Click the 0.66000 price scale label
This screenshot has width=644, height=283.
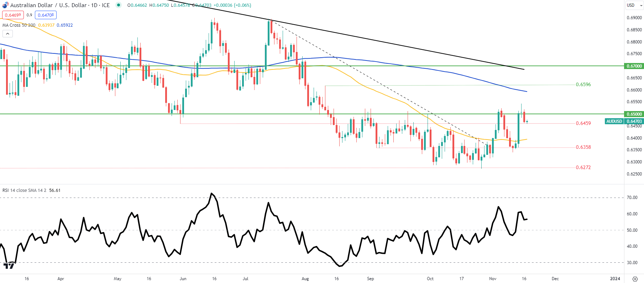point(634,90)
